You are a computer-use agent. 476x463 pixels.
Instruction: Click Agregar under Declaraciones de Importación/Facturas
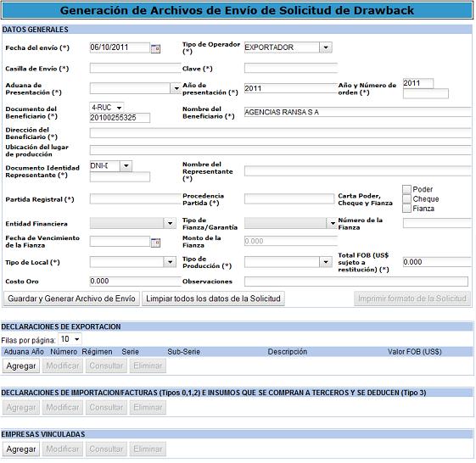(x=21, y=407)
